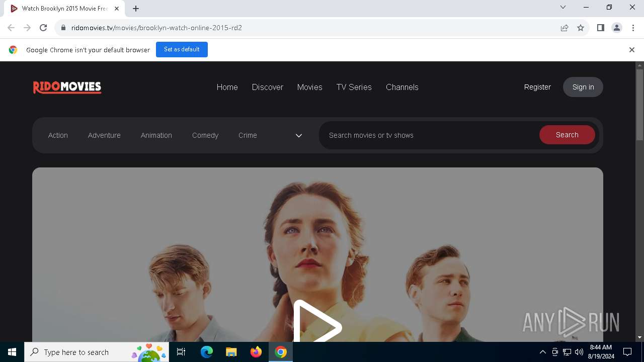Open Task View

pyautogui.click(x=181, y=352)
